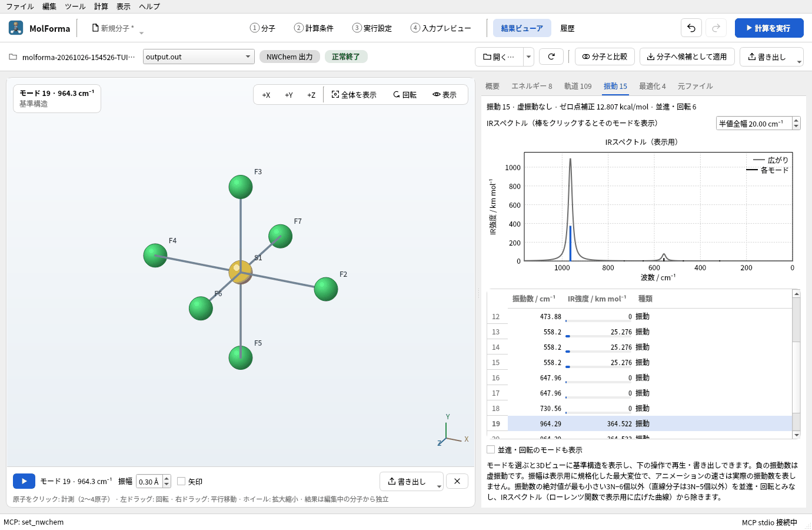Click 計算を実行 run button

(x=769, y=28)
